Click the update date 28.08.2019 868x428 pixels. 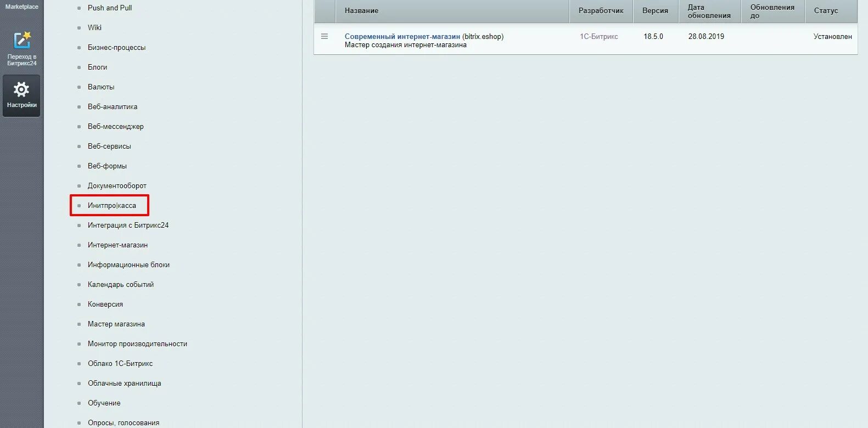click(x=706, y=36)
